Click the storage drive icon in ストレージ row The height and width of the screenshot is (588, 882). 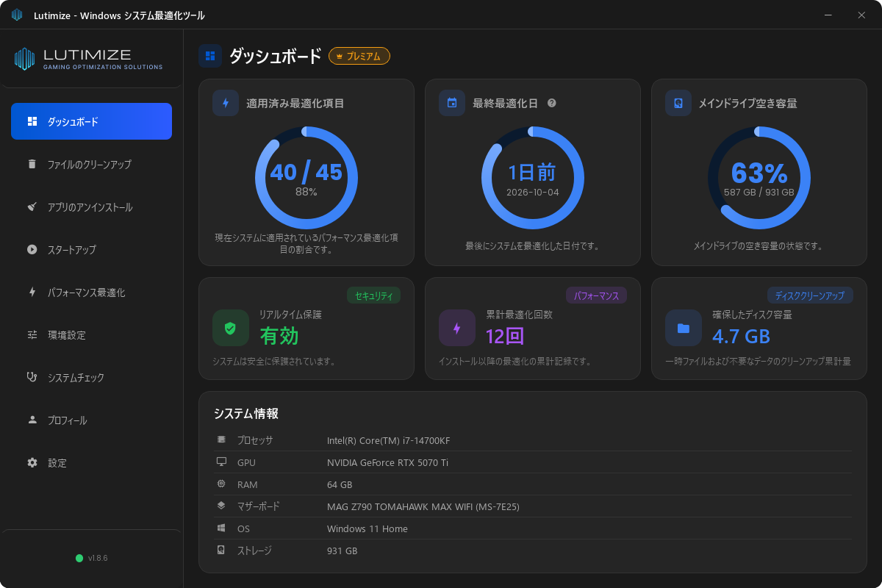221,550
